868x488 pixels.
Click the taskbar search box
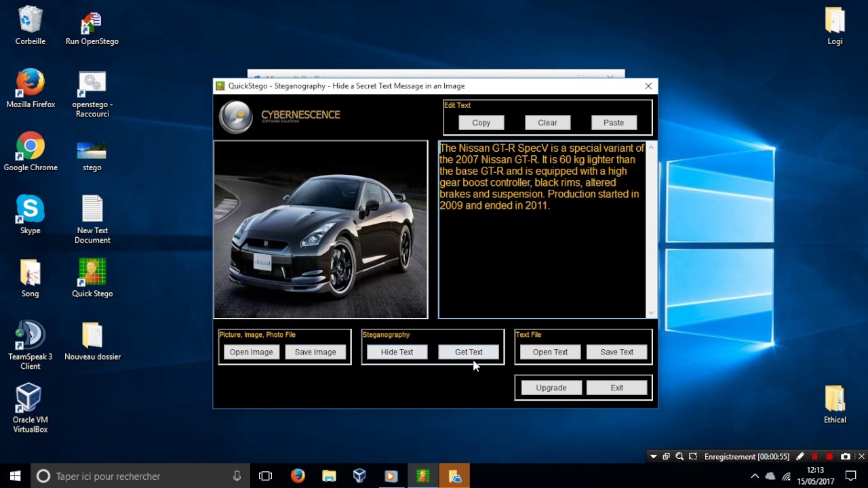(x=140, y=476)
